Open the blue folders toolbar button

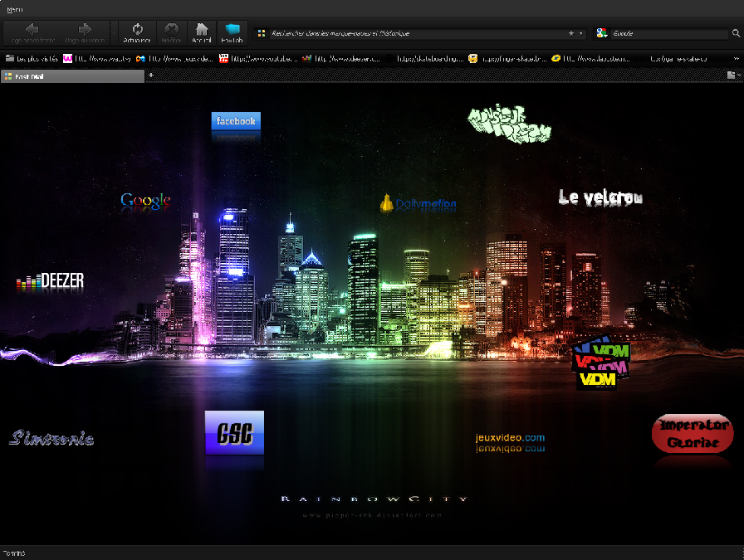pos(232,32)
